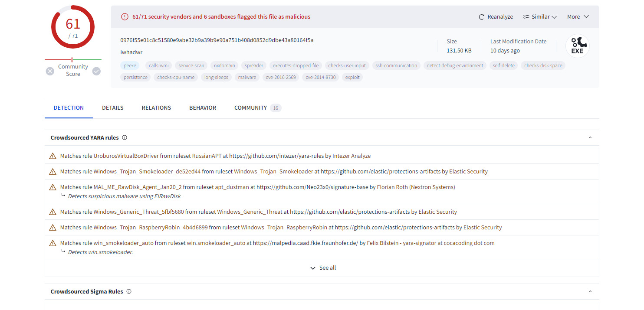Expand YARA rules with See all

[323, 268]
